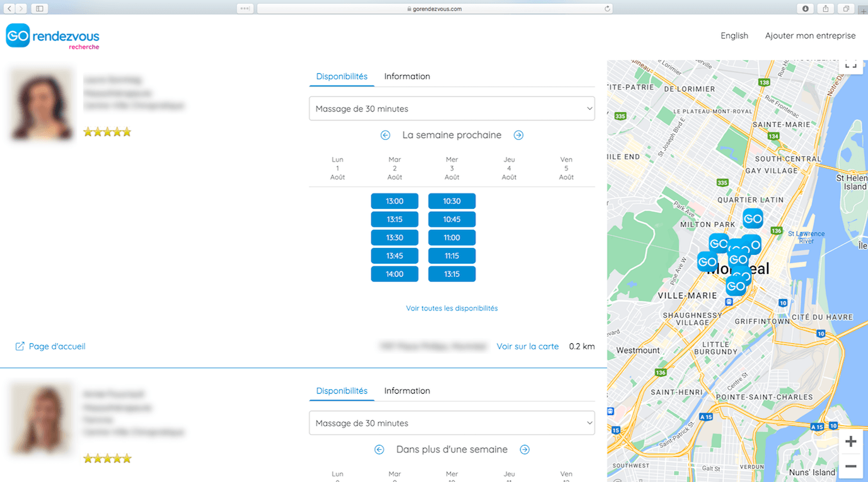Select first therapist's Disponibilités tab
Screen dimensions: 868x482
(x=342, y=76)
